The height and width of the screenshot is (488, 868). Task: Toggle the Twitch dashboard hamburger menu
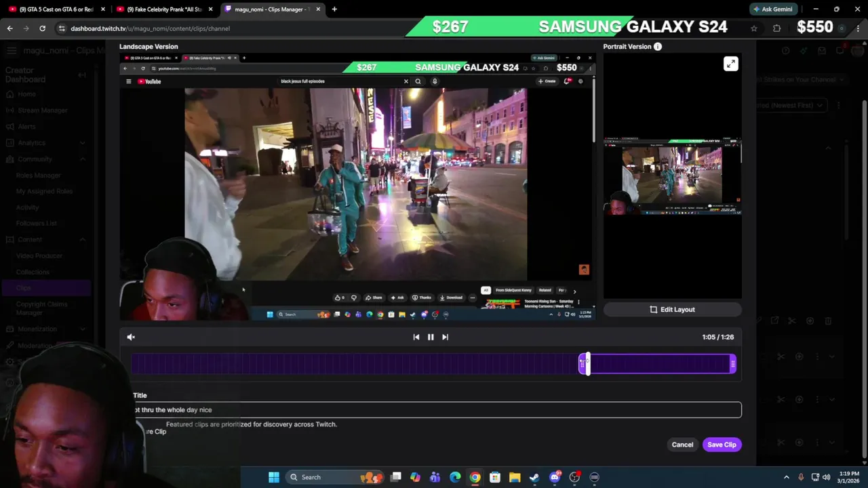pyautogui.click(x=11, y=51)
